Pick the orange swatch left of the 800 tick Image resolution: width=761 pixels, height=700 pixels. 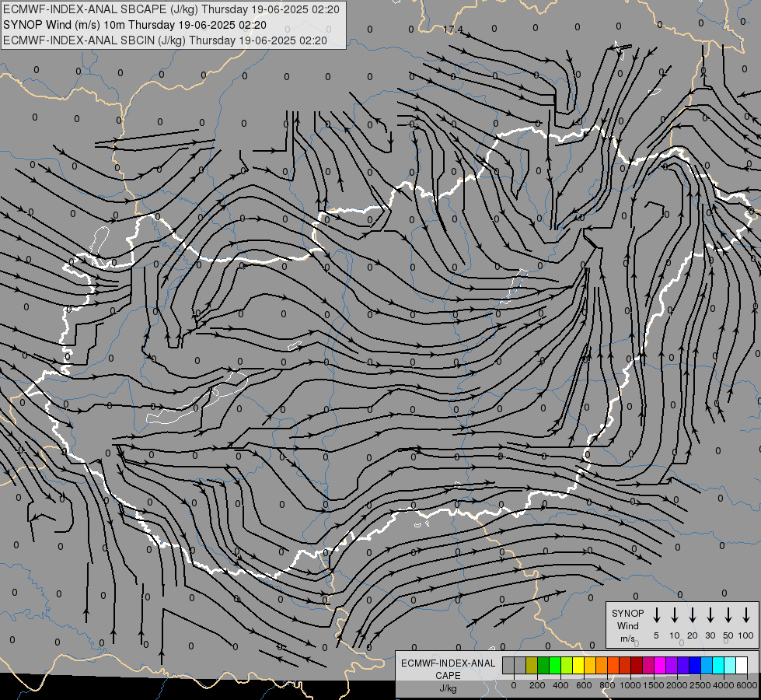click(602, 665)
